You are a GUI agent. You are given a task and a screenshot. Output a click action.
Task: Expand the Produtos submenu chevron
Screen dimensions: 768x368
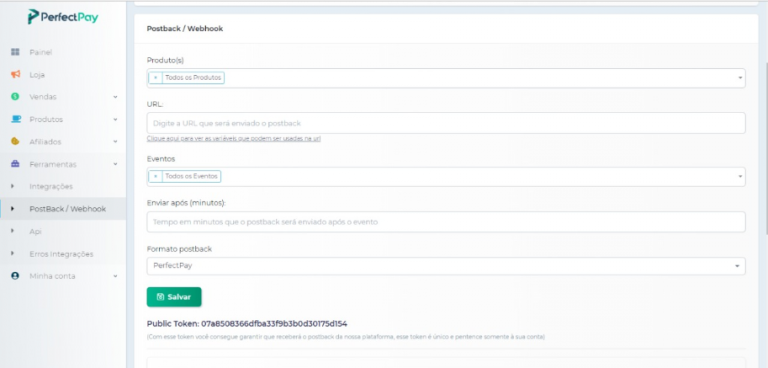tap(115, 119)
